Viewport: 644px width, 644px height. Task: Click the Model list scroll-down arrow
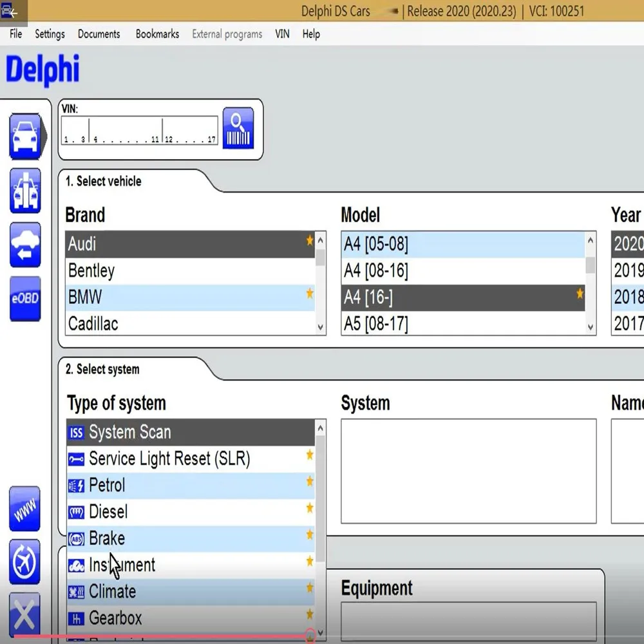590,326
